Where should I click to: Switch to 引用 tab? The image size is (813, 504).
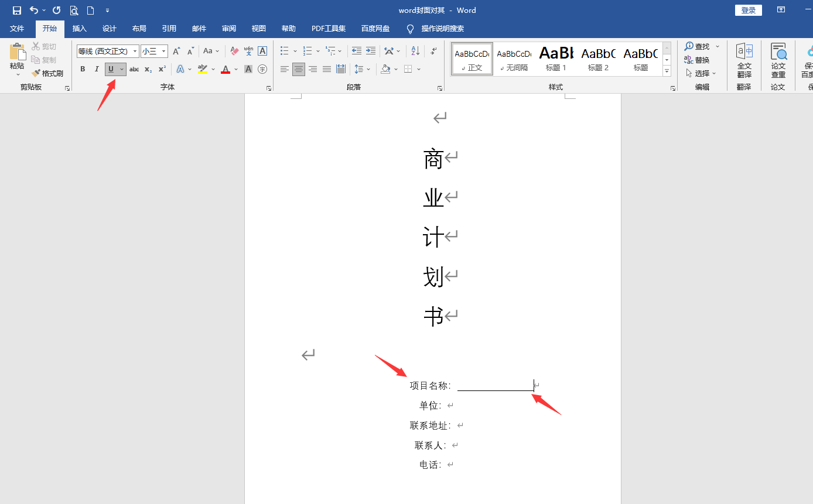tap(169, 29)
